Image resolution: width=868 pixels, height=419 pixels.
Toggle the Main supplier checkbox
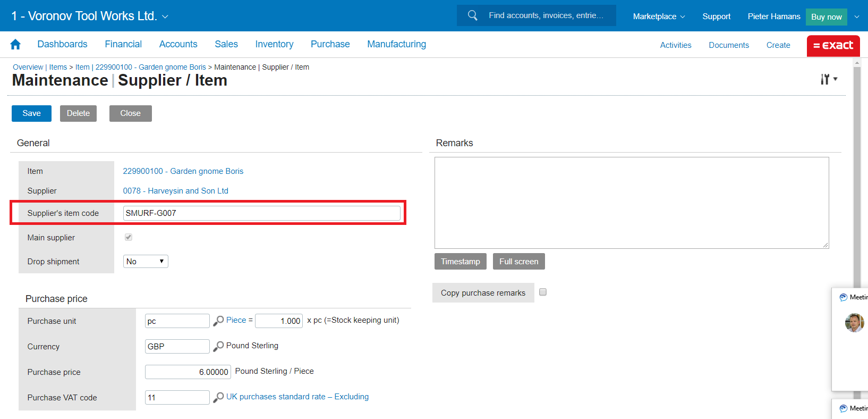coord(129,237)
